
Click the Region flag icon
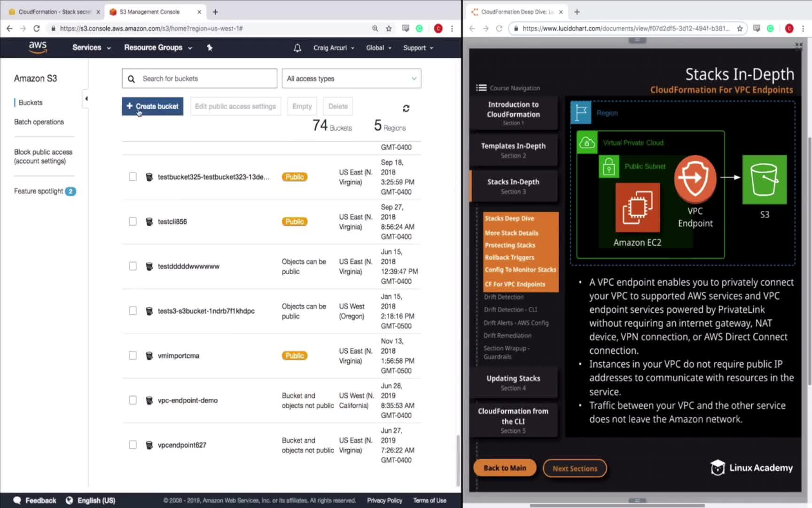coord(581,113)
